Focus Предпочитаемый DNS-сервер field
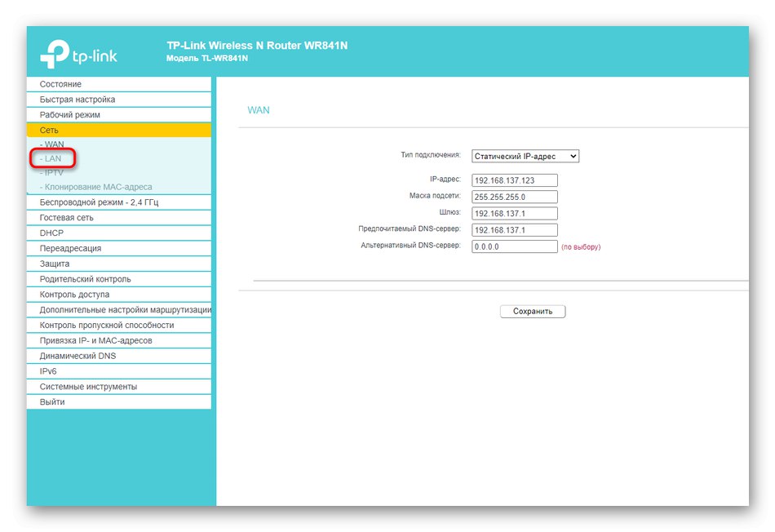The width and height of the screenshot is (775, 532). (515, 230)
